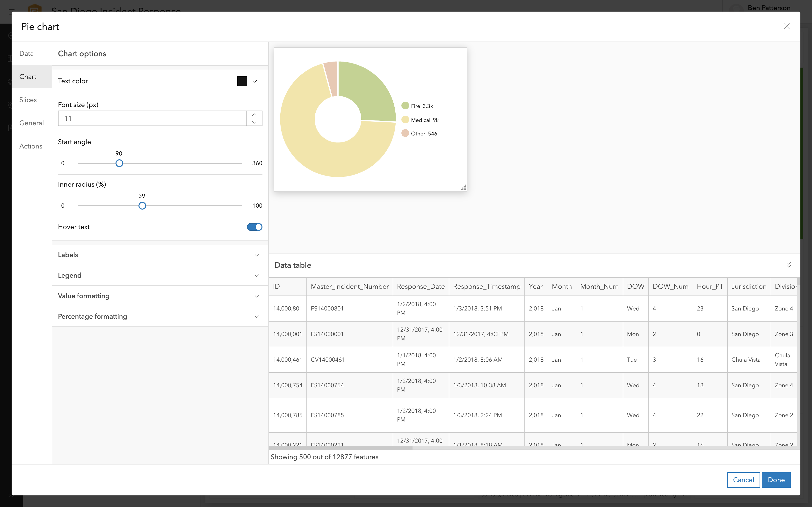This screenshot has height=507, width=812.
Task: Click the Fire legend marker
Action: click(x=405, y=106)
